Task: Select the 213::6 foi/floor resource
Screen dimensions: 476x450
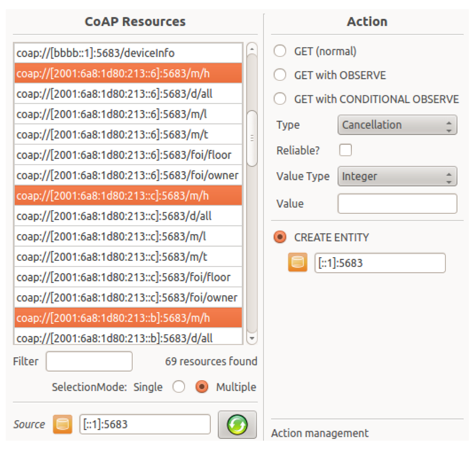Action: coord(128,155)
